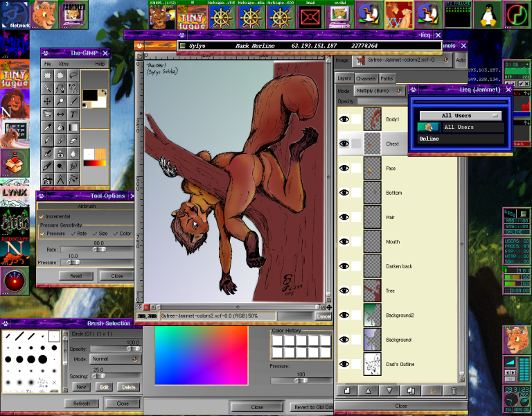This screenshot has height=416, width=532.
Task: Open the Xtns menu in GIMP
Action: pos(64,64)
